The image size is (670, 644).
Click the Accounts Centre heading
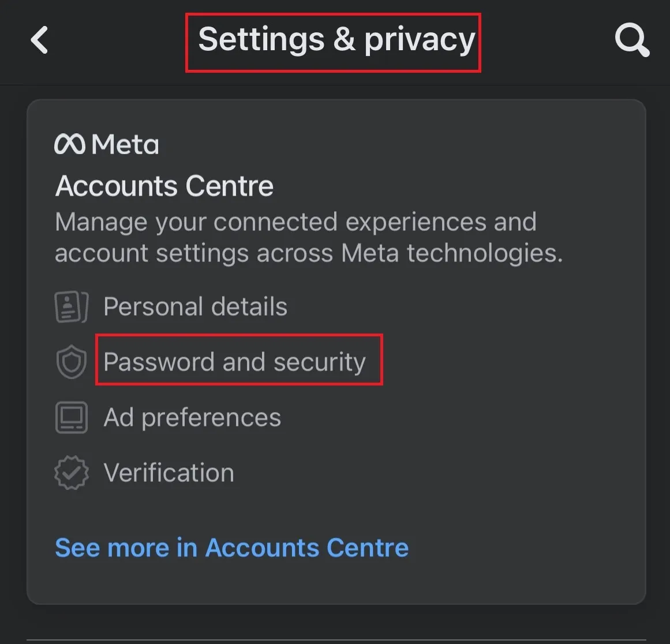coord(164,186)
